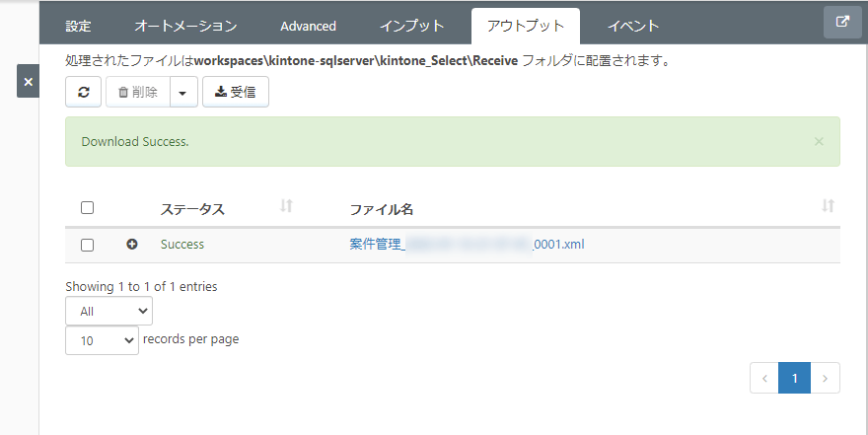
Task: Tick the select-all header checkbox
Action: [x=87, y=207]
